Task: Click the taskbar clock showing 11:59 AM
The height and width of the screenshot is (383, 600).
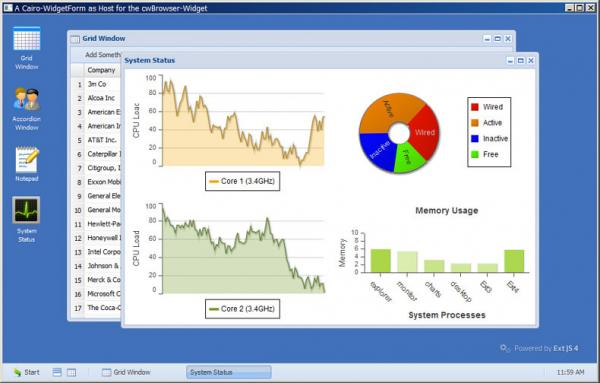Action: point(570,372)
